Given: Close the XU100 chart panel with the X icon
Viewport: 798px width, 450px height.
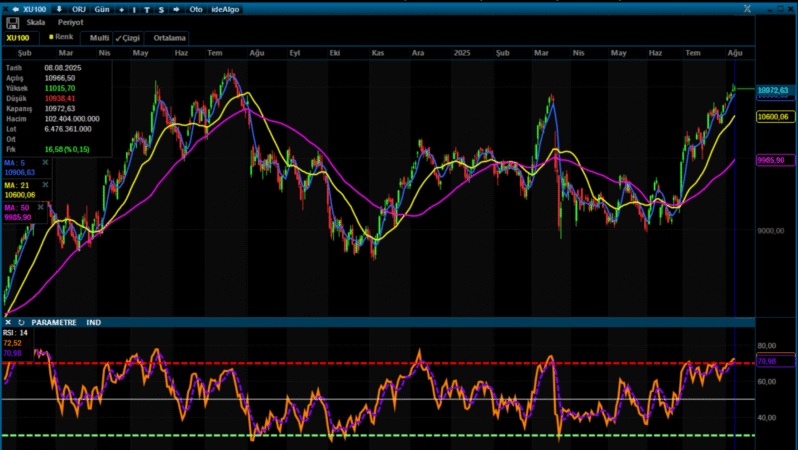Looking at the screenshot, I should pos(6,9).
